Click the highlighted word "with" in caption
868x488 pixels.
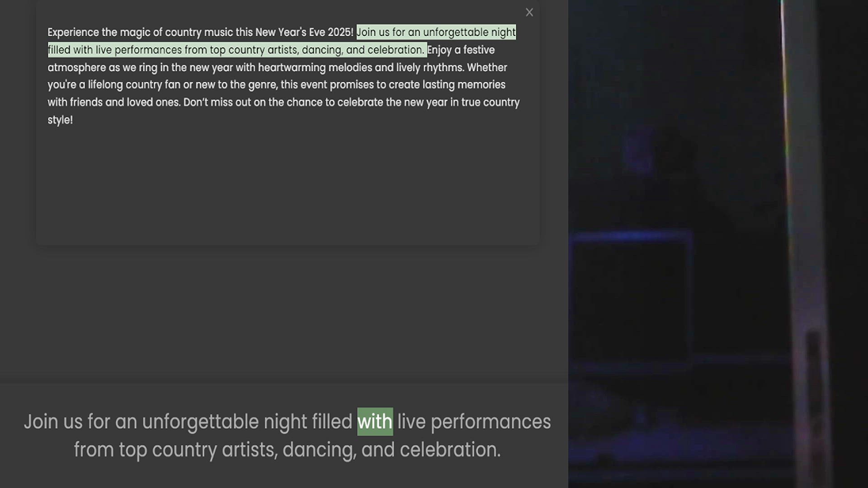pyautogui.click(x=375, y=422)
